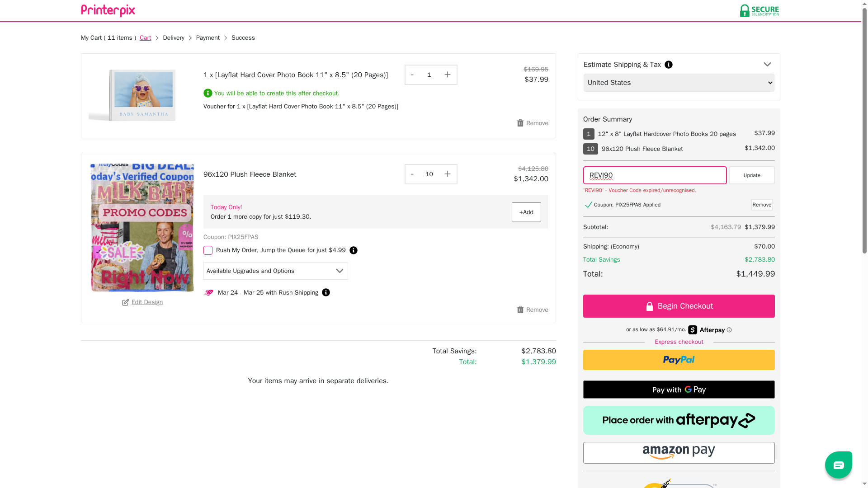The height and width of the screenshot is (488, 868).
Task: Collapse the Estimate Shipping & Tax chevron
Action: 767,65
